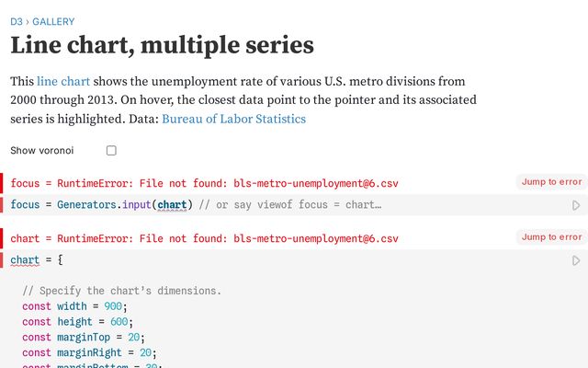Run the focus cell play icon
The width and height of the screenshot is (588, 368).
576,205
